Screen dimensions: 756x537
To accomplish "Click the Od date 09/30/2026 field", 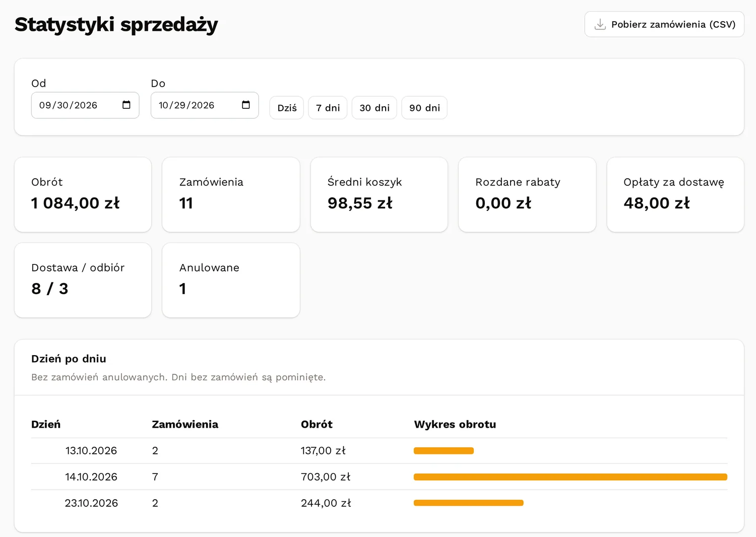I will pos(85,105).
